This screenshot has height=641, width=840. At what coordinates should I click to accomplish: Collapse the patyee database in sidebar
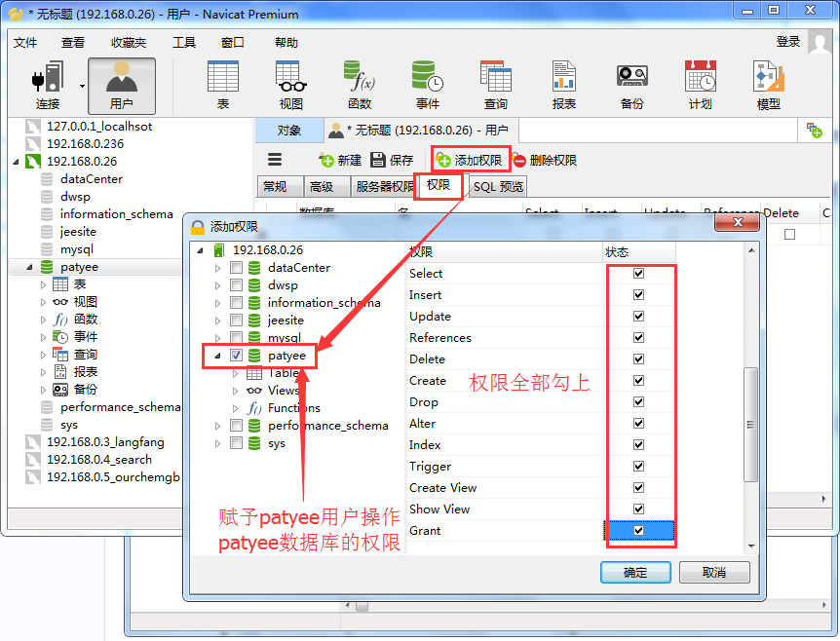click(29, 267)
